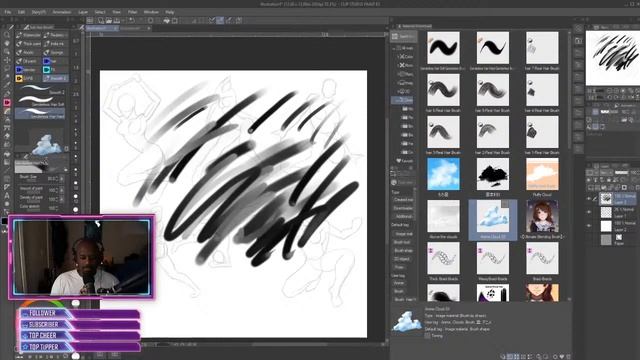Open the Brush Size dynamics button
The width and height of the screenshot is (640, 360).
(62, 178)
